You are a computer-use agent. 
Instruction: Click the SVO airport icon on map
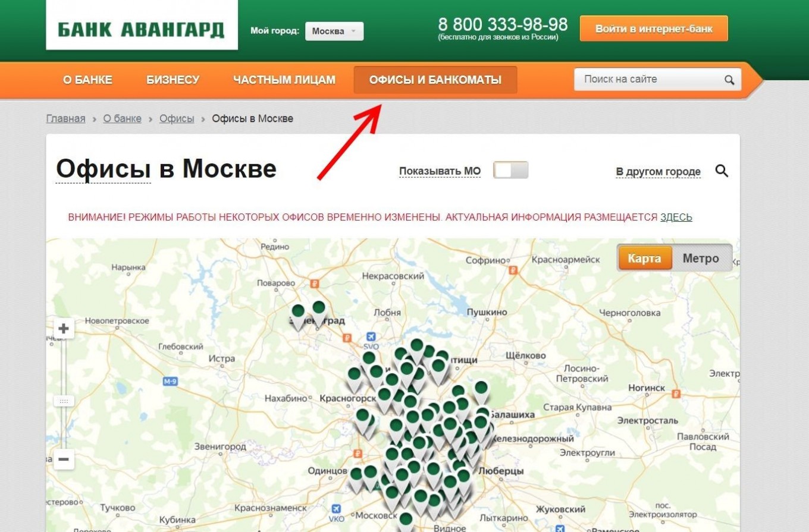tap(371, 337)
